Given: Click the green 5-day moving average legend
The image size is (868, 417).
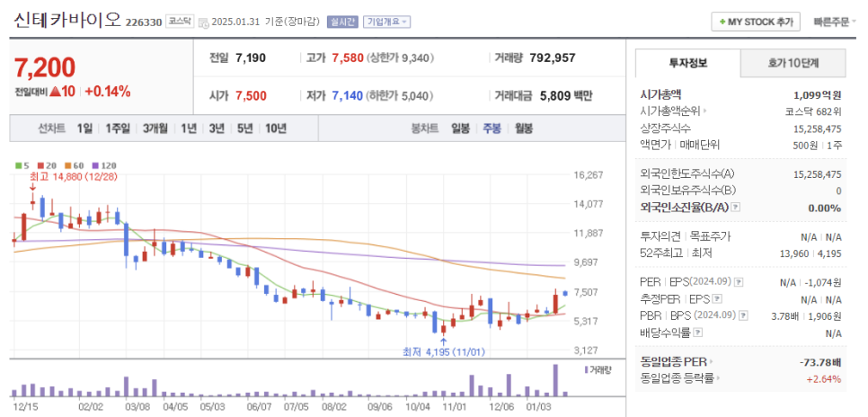Looking at the screenshot, I should pyautogui.click(x=22, y=165).
